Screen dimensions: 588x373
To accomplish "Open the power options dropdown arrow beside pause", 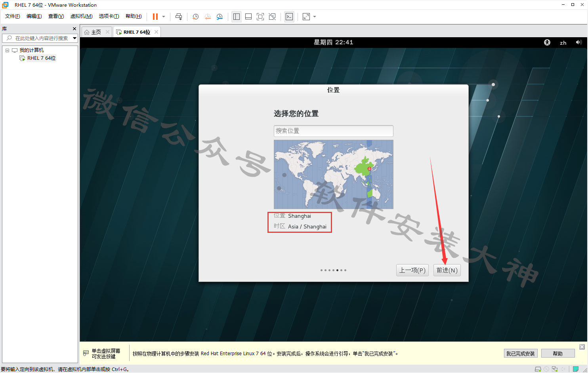I will pos(164,17).
